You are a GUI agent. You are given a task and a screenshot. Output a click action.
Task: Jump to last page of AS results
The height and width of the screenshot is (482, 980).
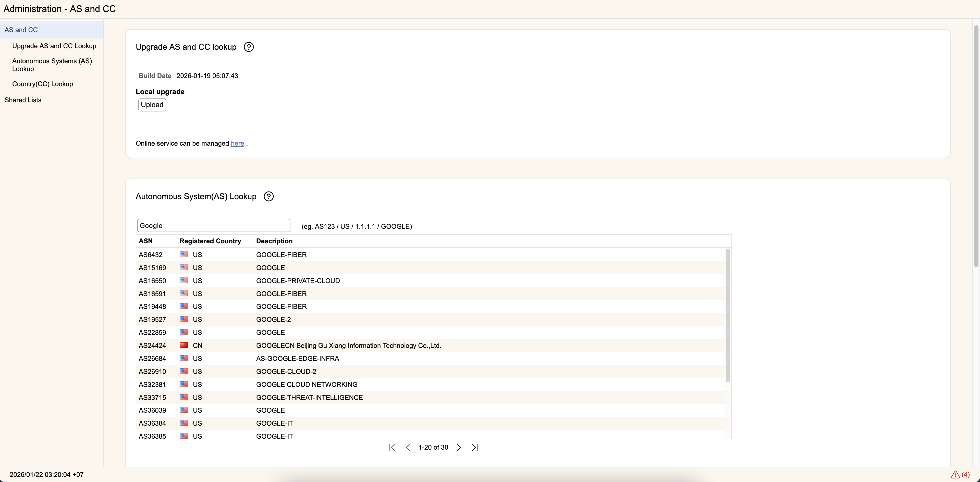coord(475,447)
